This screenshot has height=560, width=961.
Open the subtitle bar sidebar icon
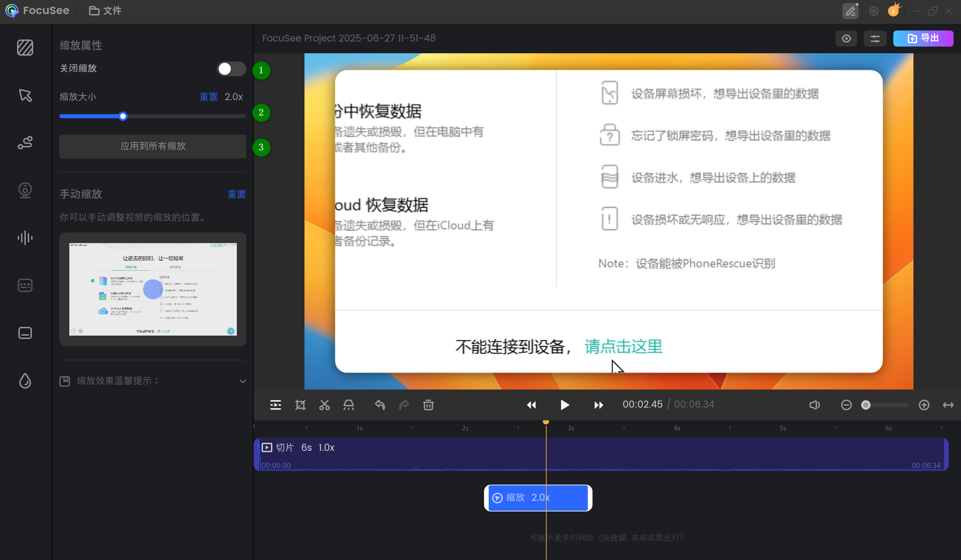coord(25,333)
